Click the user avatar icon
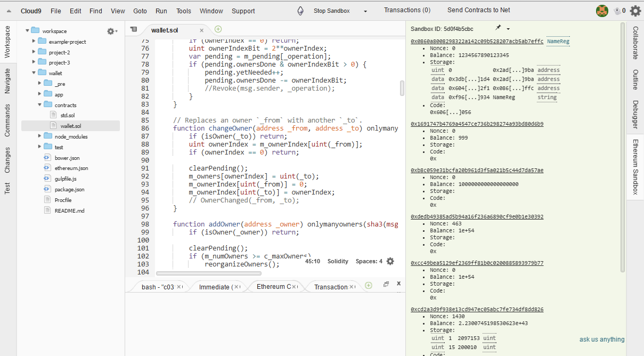 click(602, 11)
